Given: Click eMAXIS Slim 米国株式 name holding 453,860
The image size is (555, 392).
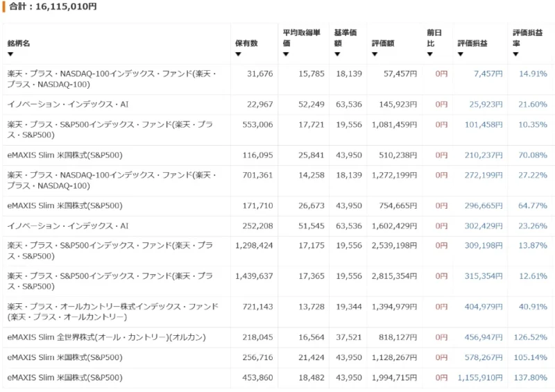Looking at the screenshot, I should point(65,377).
